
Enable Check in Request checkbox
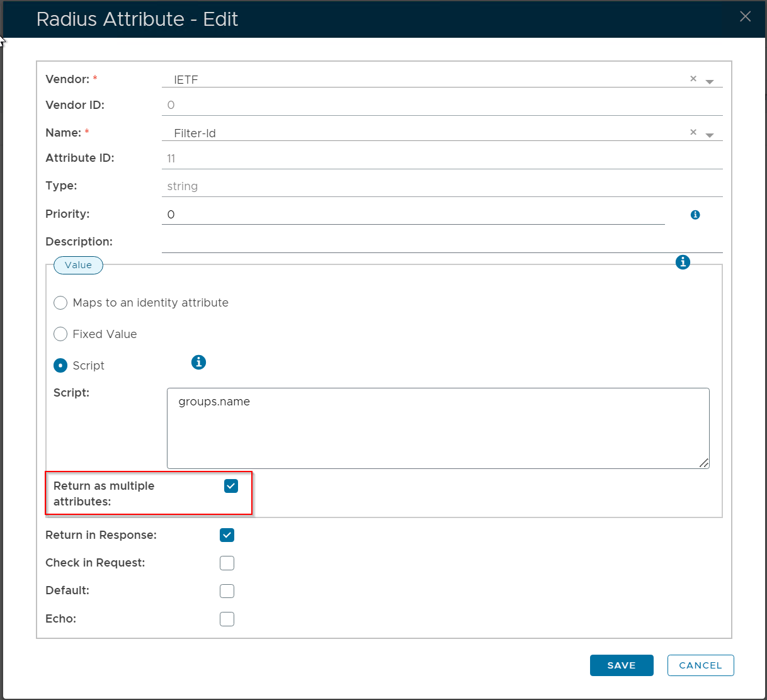click(227, 563)
